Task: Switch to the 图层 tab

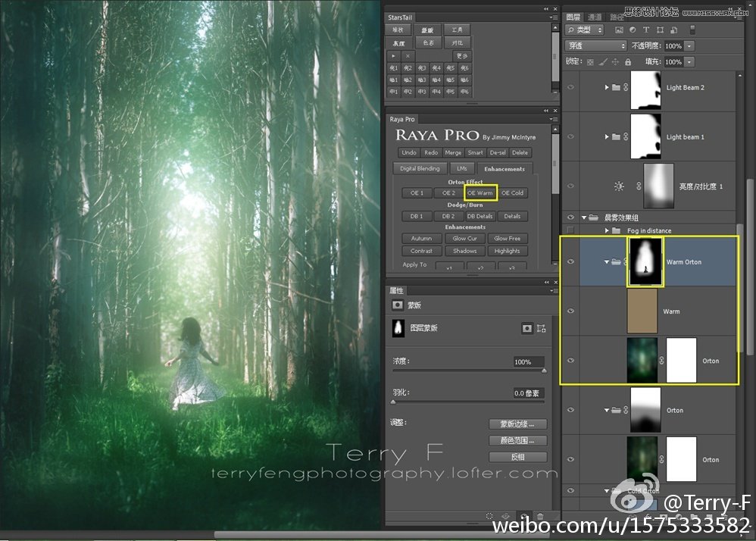Action: pyautogui.click(x=573, y=17)
